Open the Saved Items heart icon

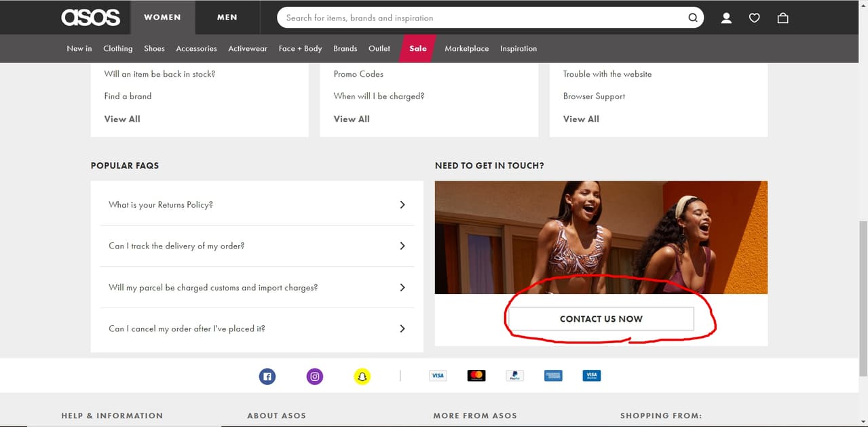755,18
